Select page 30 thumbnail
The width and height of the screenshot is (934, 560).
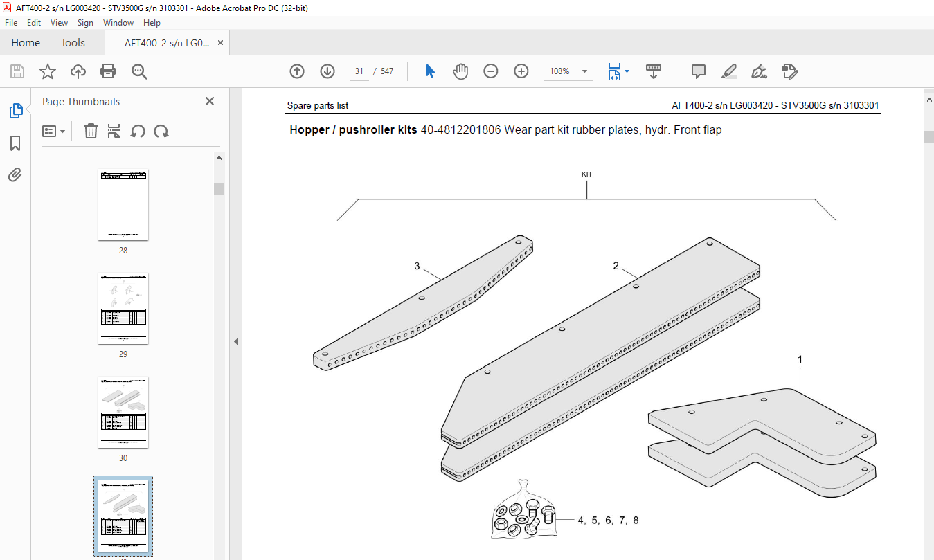click(123, 413)
